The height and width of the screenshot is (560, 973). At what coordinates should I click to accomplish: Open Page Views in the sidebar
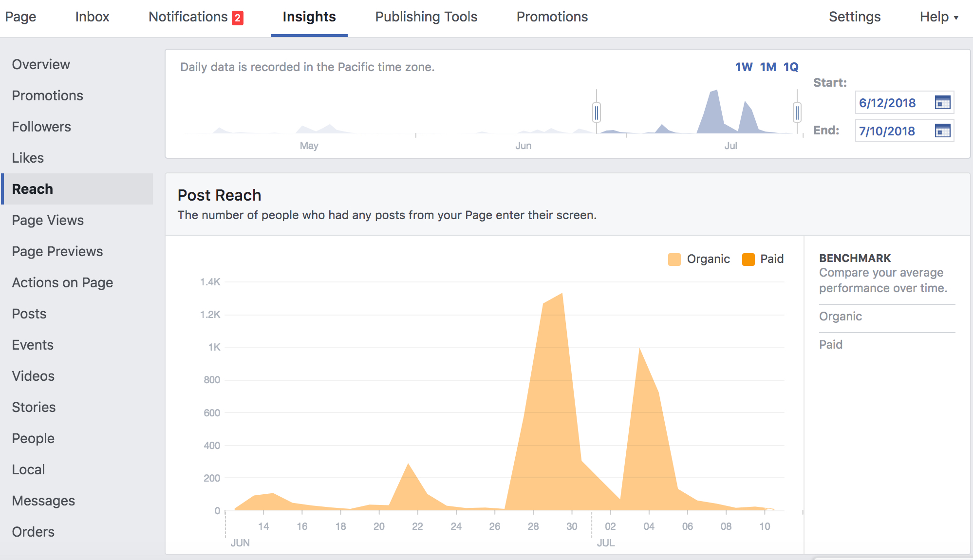point(48,220)
